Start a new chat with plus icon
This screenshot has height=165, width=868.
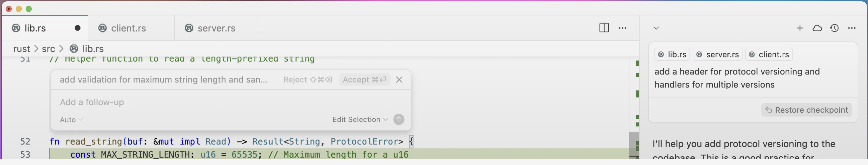click(800, 28)
